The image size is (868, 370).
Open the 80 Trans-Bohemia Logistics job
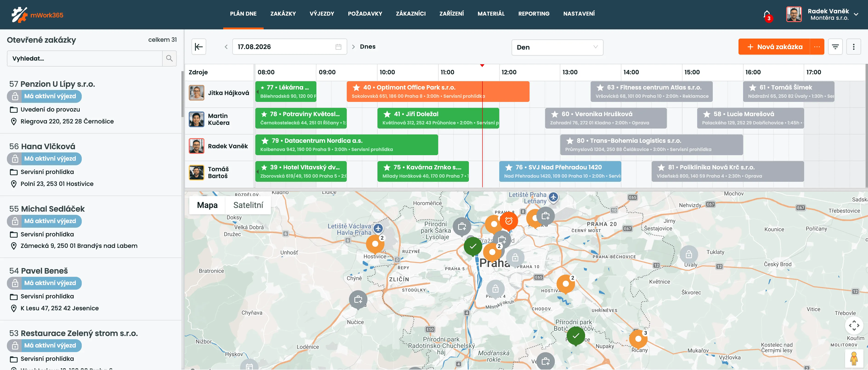651,145
